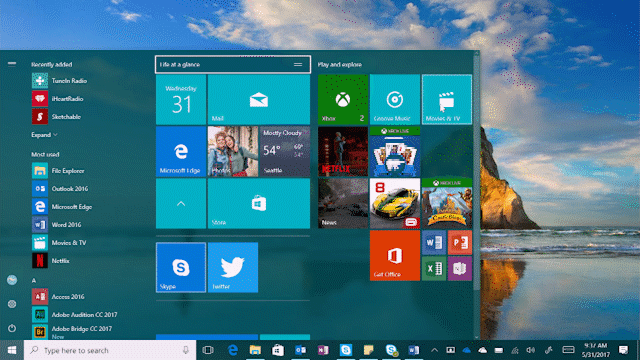640x360 pixels.
Task: Open Sketchable in the app list
Action: click(x=56, y=117)
